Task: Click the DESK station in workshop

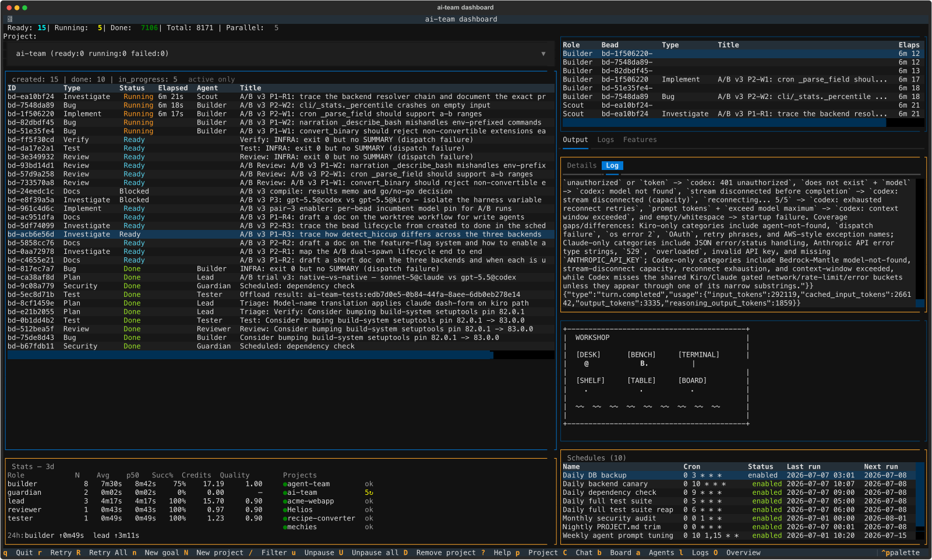Action: coord(588,355)
